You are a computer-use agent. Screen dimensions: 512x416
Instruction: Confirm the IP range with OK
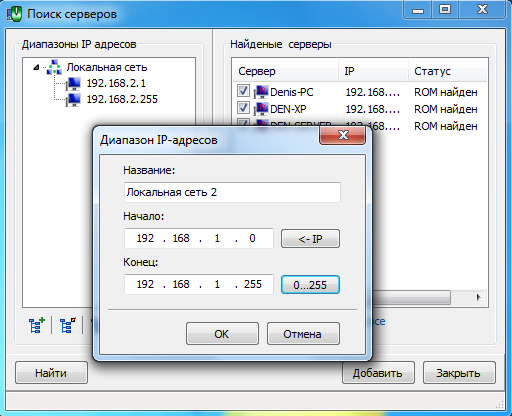coord(222,334)
